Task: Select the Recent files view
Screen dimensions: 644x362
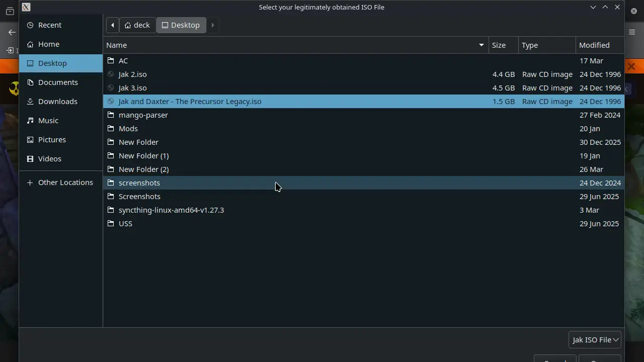Action: [x=50, y=25]
